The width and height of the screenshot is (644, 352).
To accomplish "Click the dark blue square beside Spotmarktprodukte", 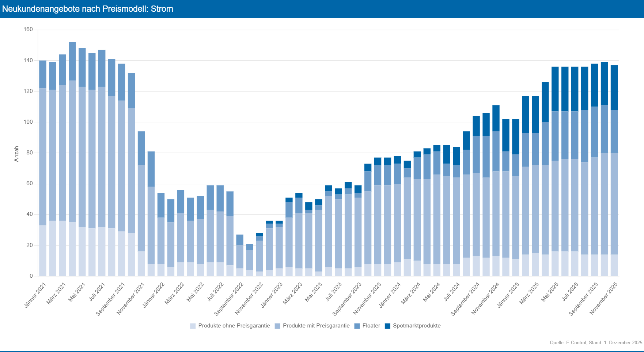I will click(x=388, y=326).
